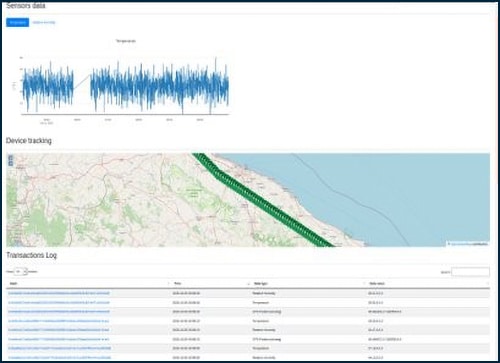Open the seventh row transaction hash link
The image size is (500, 363).
tap(59, 348)
